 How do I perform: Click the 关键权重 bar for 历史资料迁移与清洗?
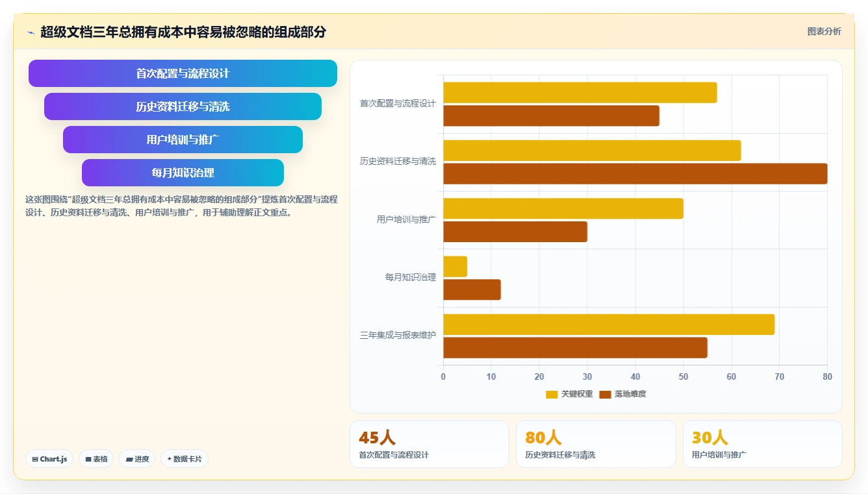point(592,151)
